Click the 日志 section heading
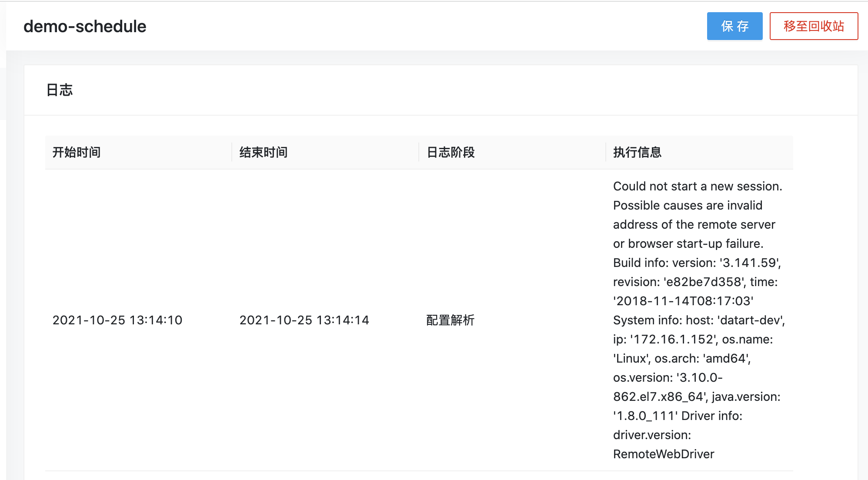868x480 pixels. click(60, 90)
